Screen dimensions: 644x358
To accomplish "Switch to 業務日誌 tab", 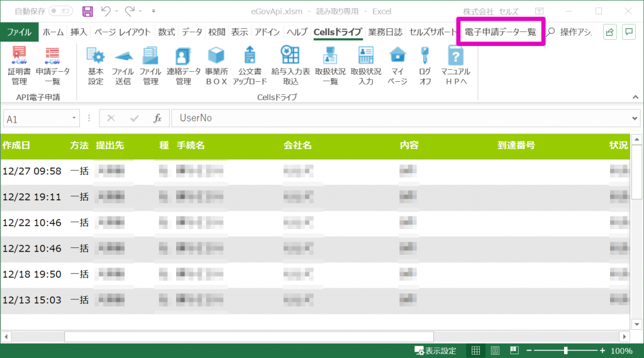I will point(386,32).
